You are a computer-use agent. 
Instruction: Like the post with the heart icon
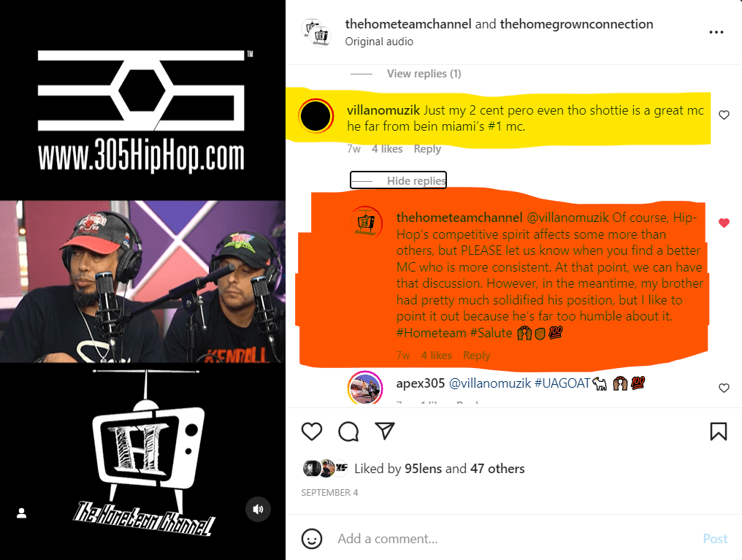[311, 431]
